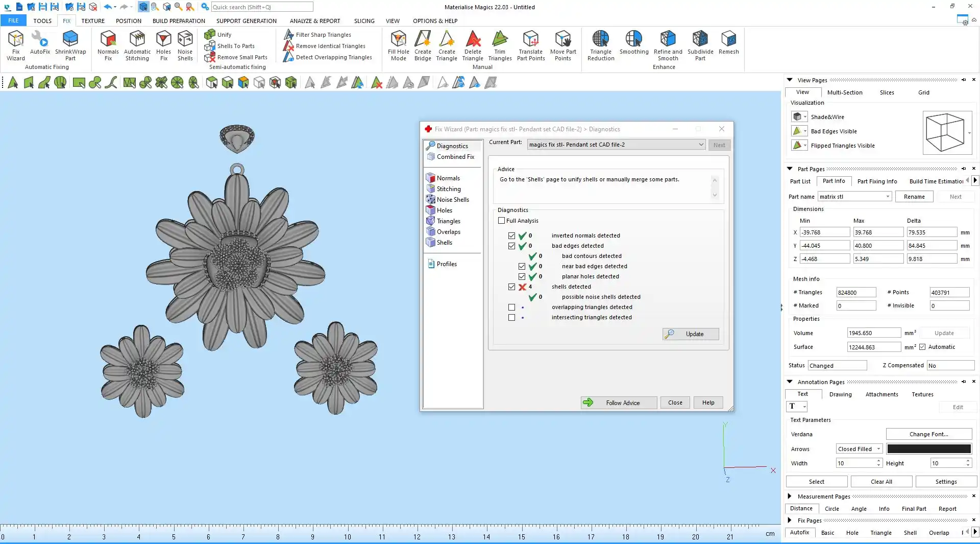Select Shells in the Fix Wizard list
Screen dimensions: 980x544
click(x=444, y=243)
